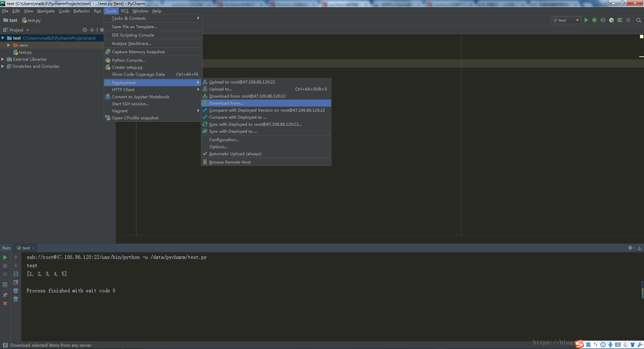
Task: Select 'Download from...' in Deployment submenu
Action: (x=226, y=103)
